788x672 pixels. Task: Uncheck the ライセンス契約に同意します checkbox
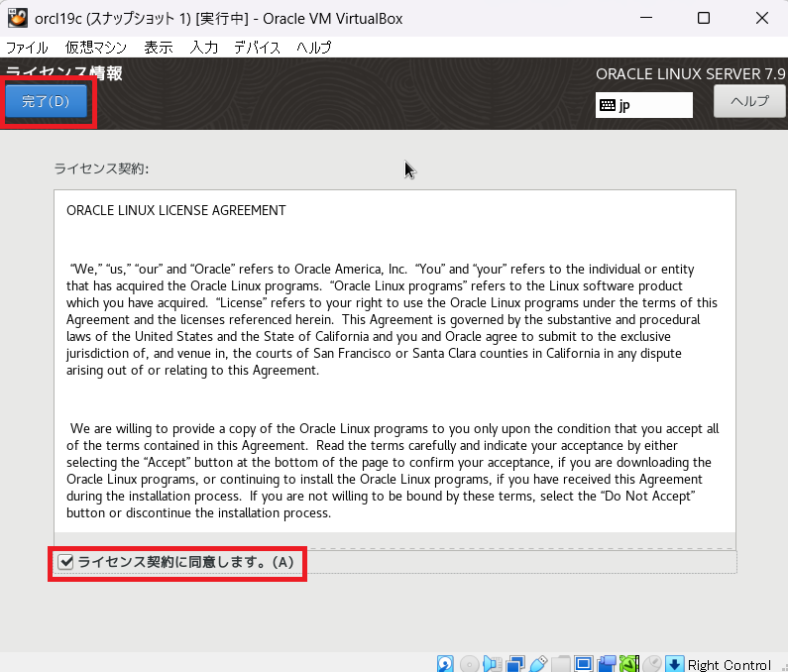tap(66, 562)
